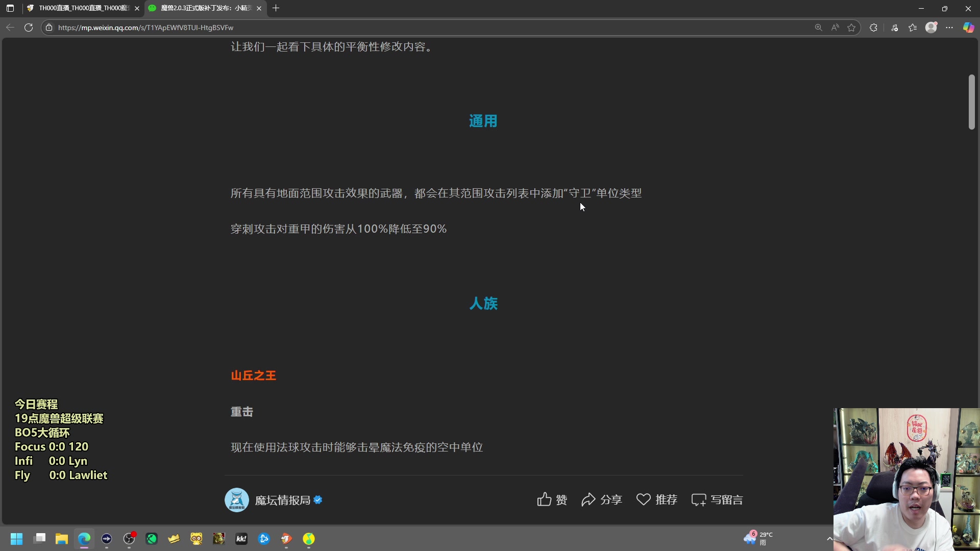Click the streamer webcam overlay

tap(906, 480)
